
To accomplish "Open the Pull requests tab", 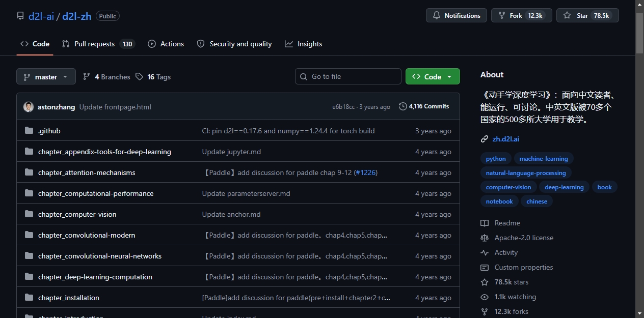I will coord(98,44).
